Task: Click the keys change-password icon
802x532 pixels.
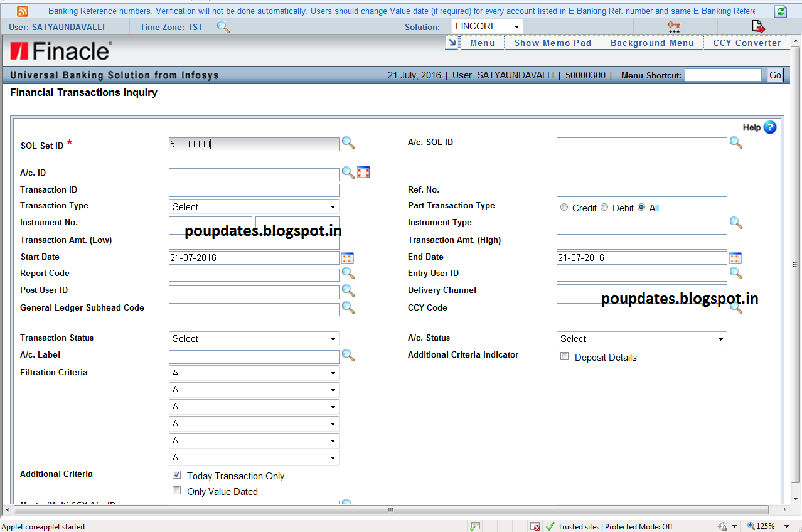Action: [x=674, y=27]
